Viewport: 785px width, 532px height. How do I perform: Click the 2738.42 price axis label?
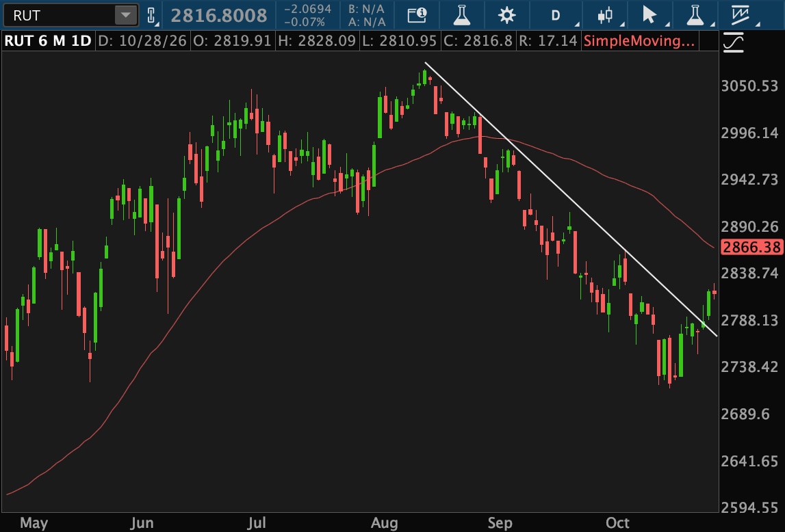(x=749, y=367)
